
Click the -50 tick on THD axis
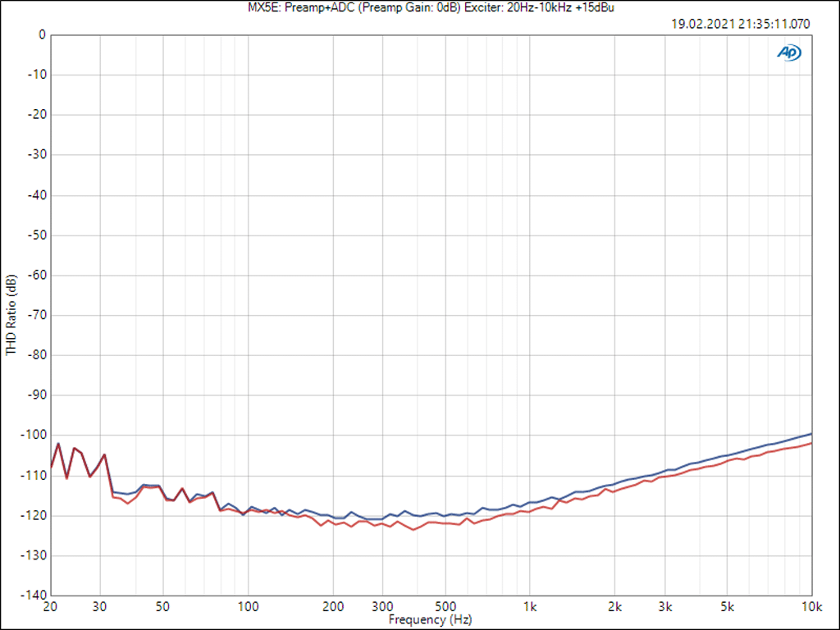(36, 235)
